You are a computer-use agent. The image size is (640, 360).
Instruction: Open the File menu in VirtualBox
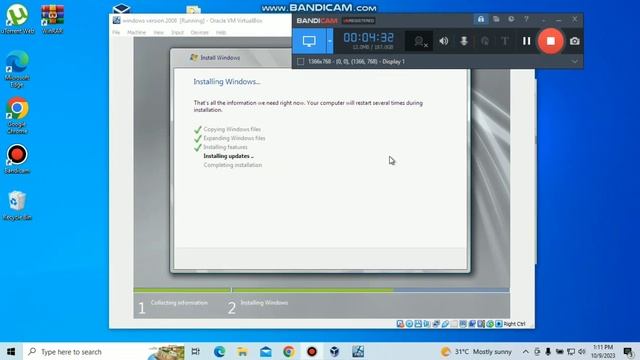pyautogui.click(x=116, y=32)
